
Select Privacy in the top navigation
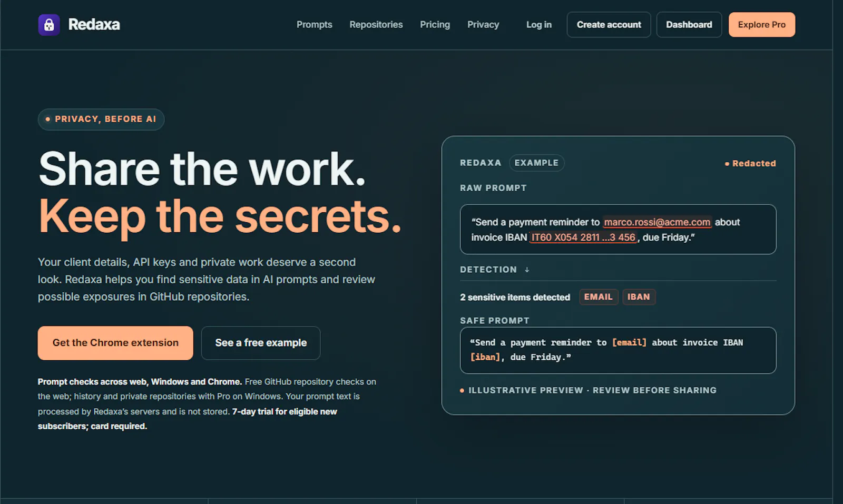coord(483,25)
